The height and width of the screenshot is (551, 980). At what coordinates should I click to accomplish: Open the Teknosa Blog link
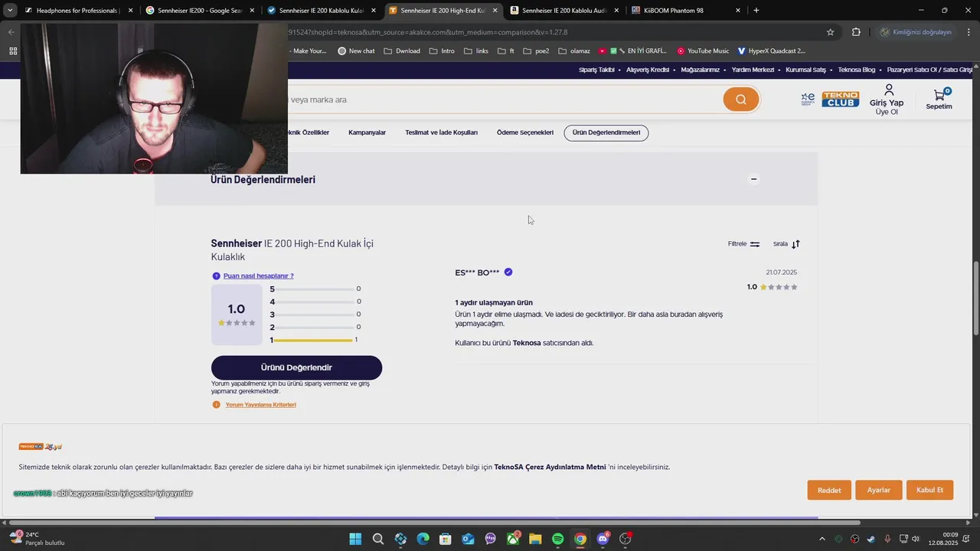click(x=857, y=70)
